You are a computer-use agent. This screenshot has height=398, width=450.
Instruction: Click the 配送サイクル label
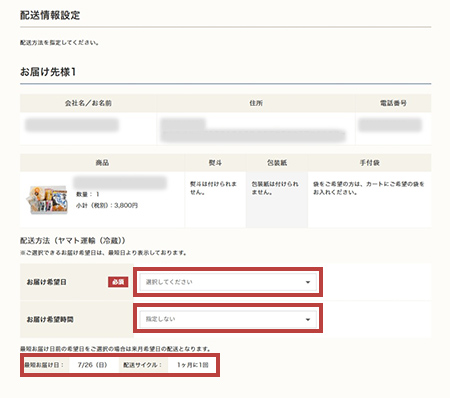point(142,365)
